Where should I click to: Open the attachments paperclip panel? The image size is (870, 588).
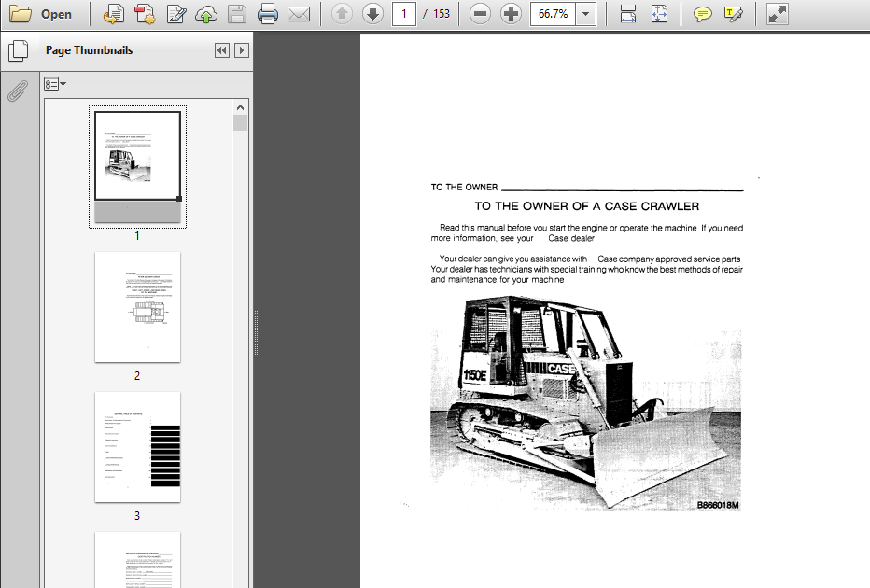(x=18, y=91)
